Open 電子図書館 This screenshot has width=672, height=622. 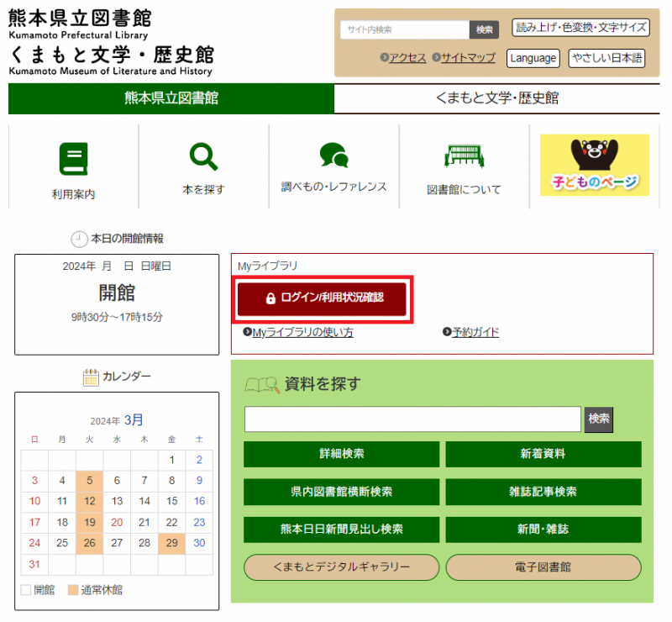tap(543, 567)
